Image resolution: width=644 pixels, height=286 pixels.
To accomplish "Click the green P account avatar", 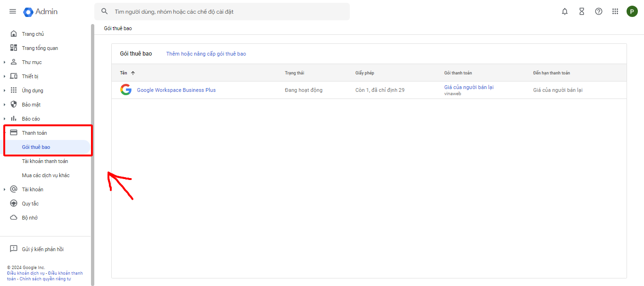I will 632,11.
